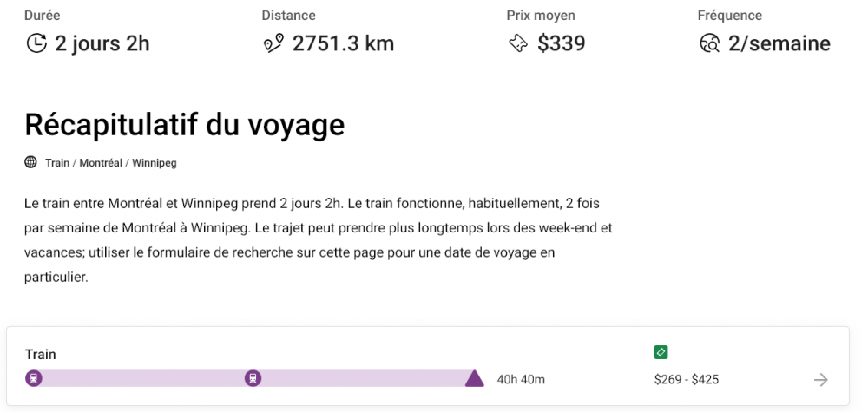Click the $269 - $425 price range

point(687,379)
